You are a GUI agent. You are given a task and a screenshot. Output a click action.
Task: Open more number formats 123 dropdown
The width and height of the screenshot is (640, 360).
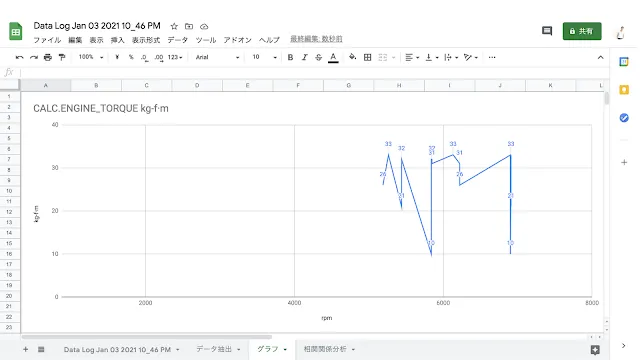click(175, 58)
